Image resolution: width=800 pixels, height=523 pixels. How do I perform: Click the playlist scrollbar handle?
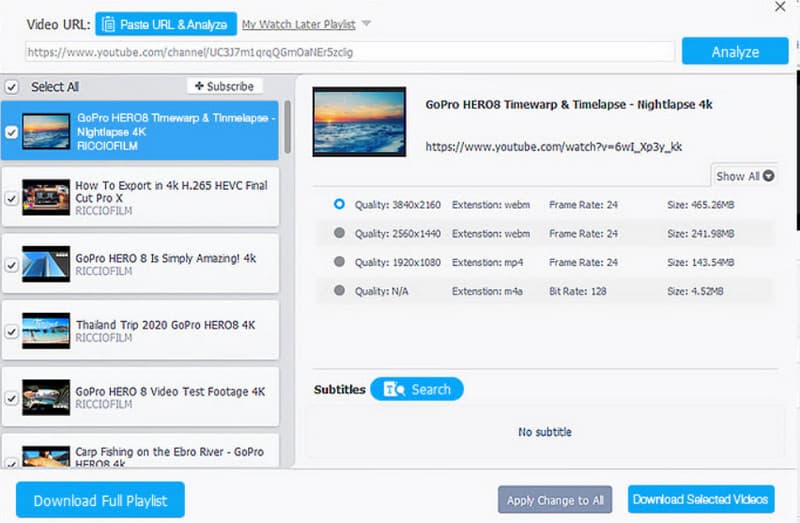(288, 127)
